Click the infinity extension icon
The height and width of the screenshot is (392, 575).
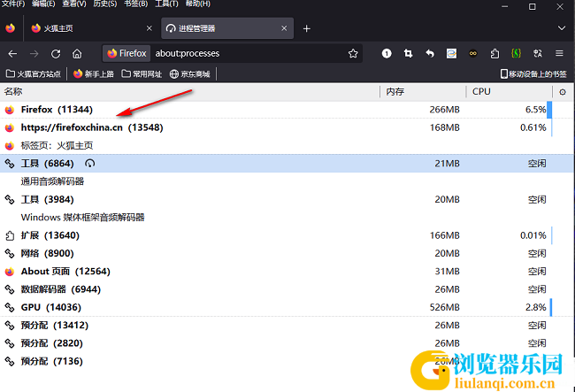tap(473, 54)
